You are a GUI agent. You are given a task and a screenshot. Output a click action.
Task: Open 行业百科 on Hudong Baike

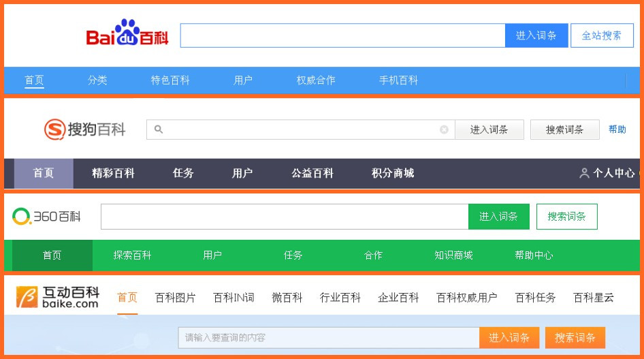click(x=340, y=298)
